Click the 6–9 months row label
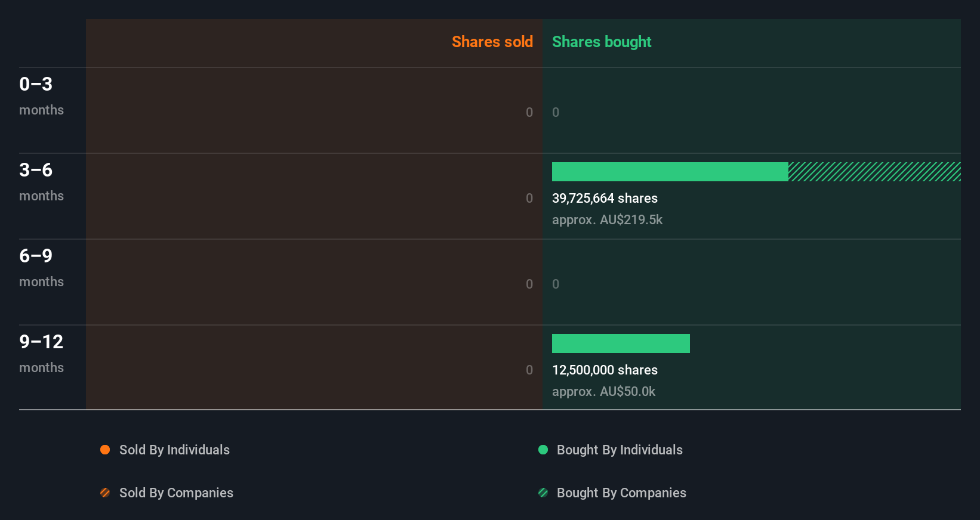The image size is (980, 520). 41,267
